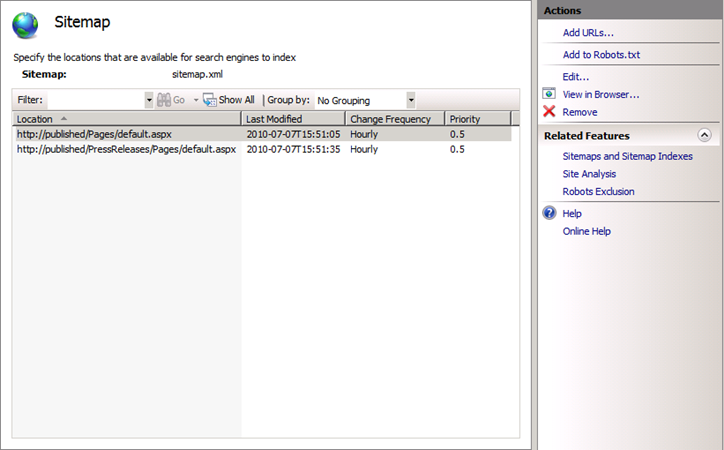Select the PressReleases default.aspx row
The image size is (724, 450).
(x=126, y=149)
